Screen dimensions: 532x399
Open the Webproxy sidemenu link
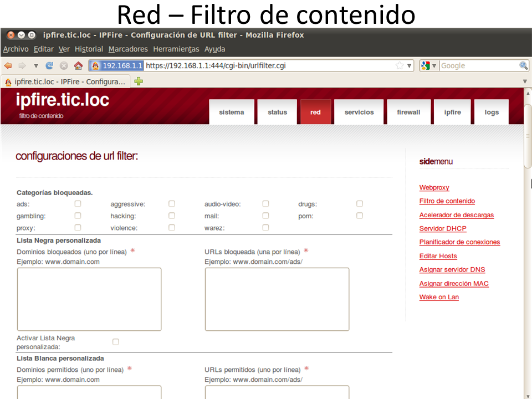point(434,188)
